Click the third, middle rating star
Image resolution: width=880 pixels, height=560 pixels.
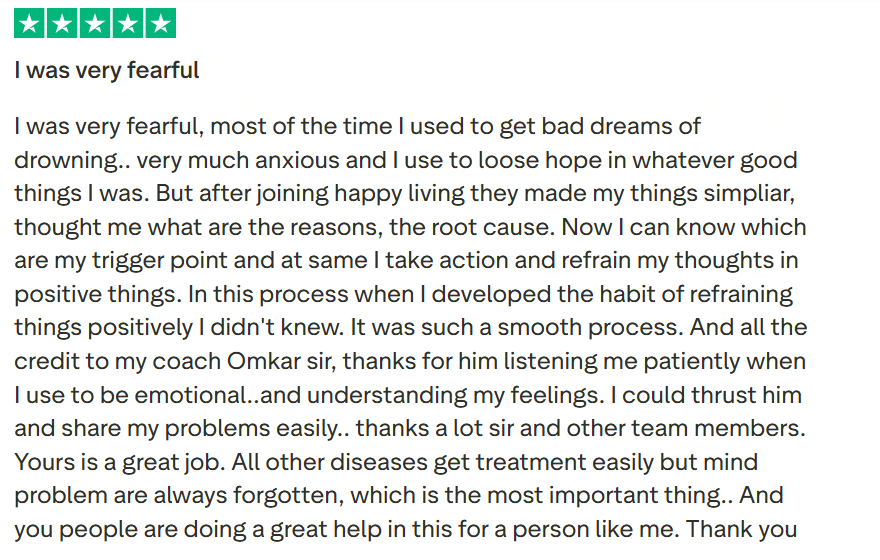pyautogui.click(x=95, y=24)
